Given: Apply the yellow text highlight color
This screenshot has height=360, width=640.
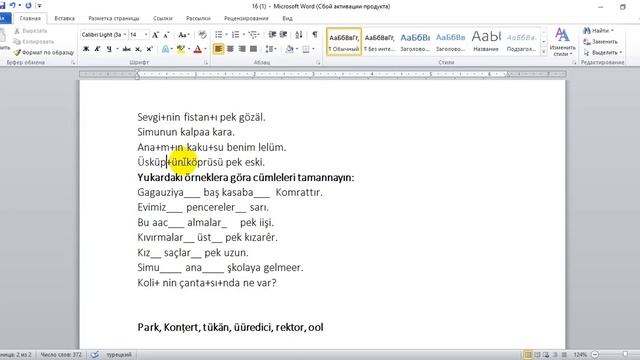Looking at the screenshot, I should tap(180, 49).
